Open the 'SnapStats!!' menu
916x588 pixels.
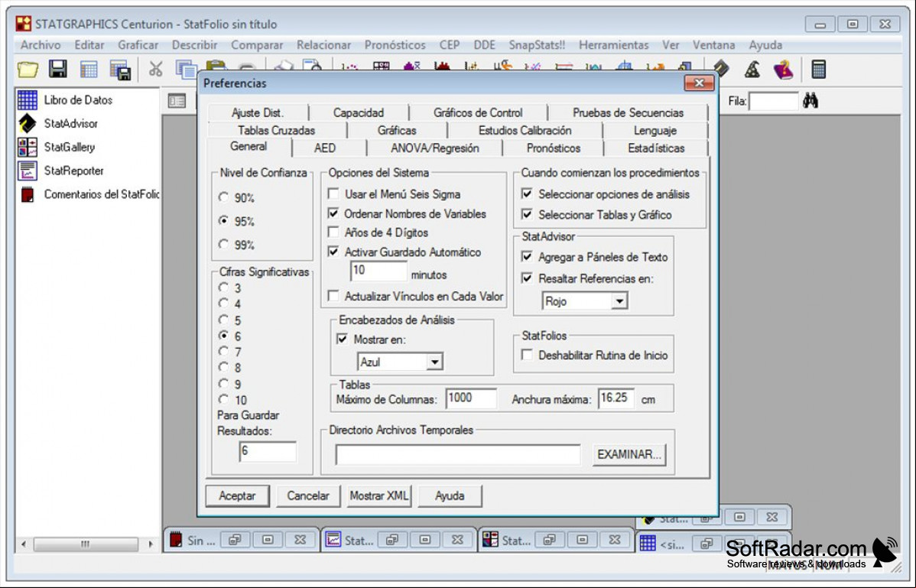(537, 45)
